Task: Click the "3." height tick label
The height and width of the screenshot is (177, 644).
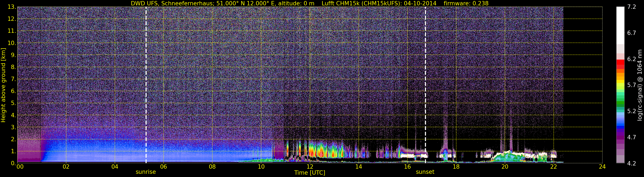Action: tap(13, 127)
